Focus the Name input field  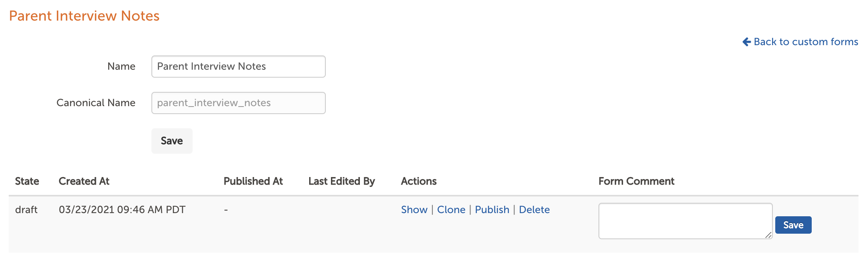click(x=239, y=67)
